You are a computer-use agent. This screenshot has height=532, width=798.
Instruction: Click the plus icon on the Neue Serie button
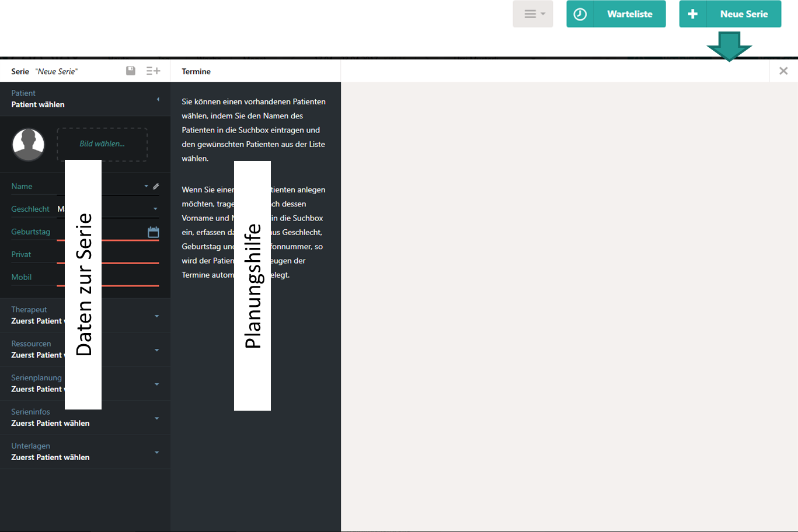tap(692, 14)
